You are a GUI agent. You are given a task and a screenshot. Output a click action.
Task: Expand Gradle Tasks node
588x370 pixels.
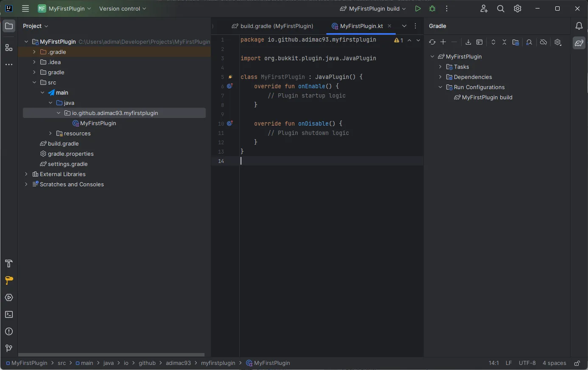[440, 67]
